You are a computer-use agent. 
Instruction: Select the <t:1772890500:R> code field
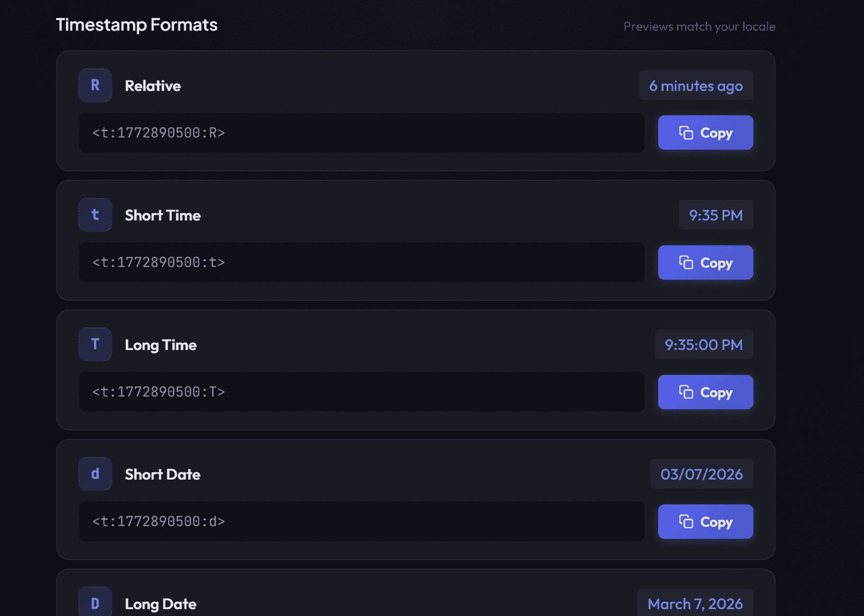pos(361,133)
